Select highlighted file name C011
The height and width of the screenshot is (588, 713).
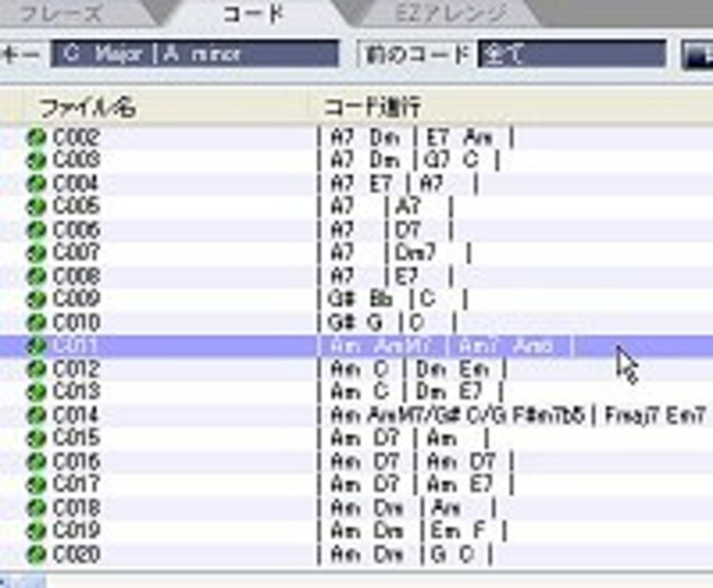coord(76,346)
